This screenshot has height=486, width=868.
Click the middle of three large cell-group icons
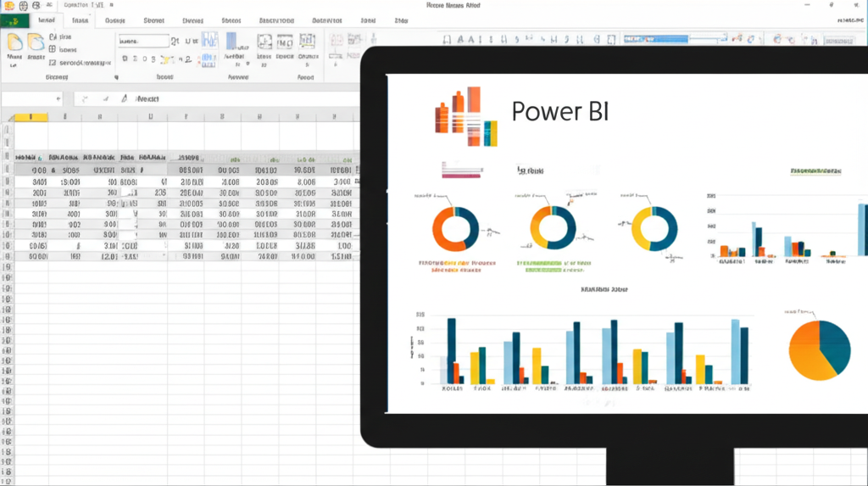click(285, 42)
